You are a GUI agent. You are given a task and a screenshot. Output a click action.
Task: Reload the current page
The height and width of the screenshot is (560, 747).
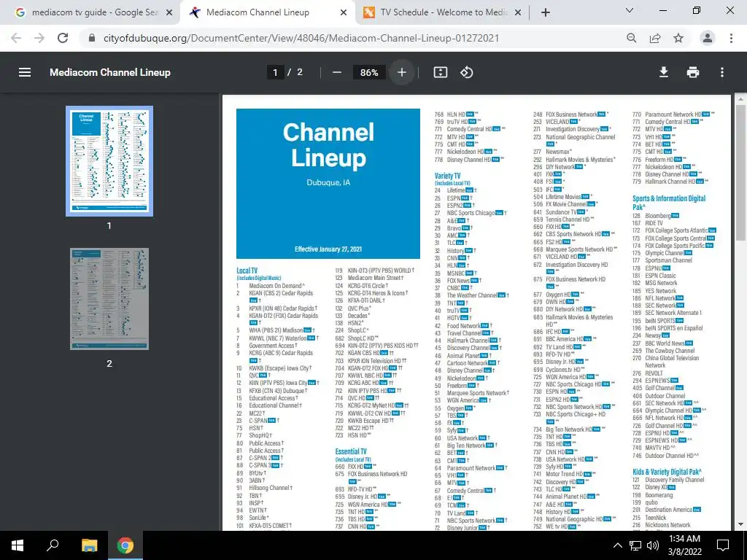[63, 38]
